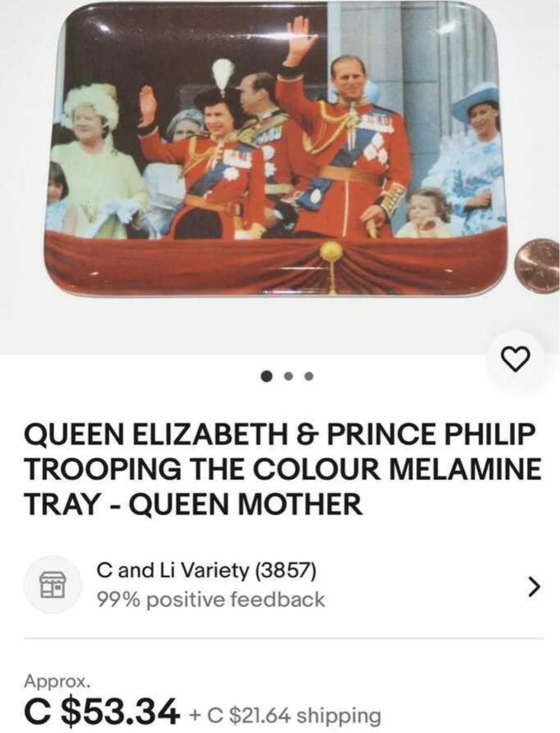Open seller details via right chevron arrow
The image size is (560, 733).
pos(533,585)
